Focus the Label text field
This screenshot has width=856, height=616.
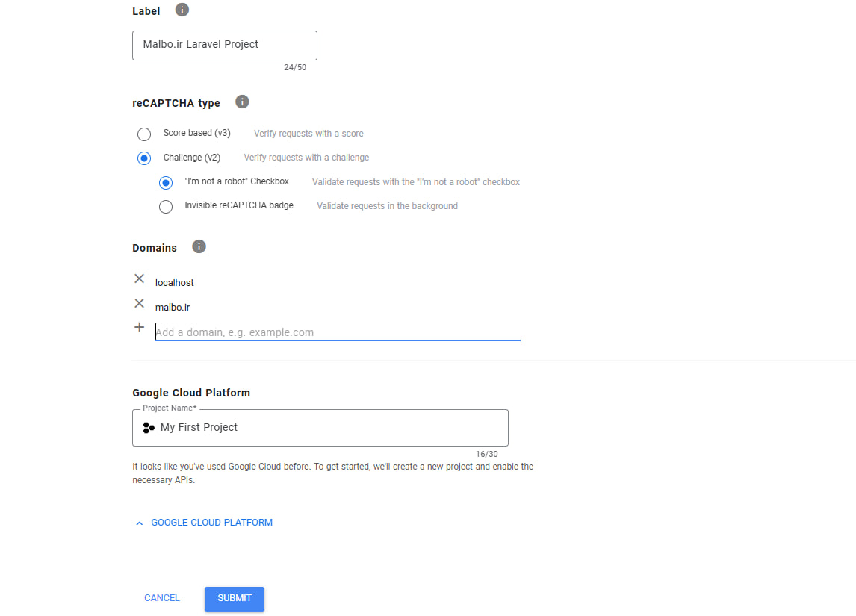[224, 45]
